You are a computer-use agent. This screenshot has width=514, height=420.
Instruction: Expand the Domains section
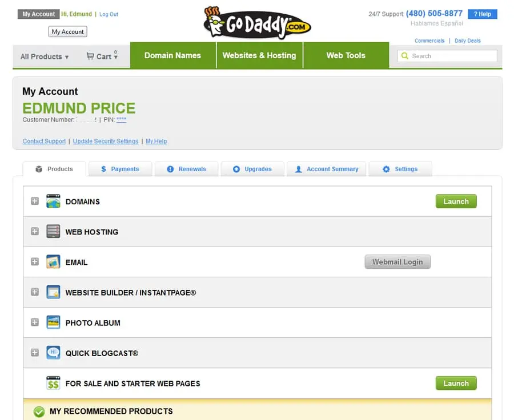35,201
